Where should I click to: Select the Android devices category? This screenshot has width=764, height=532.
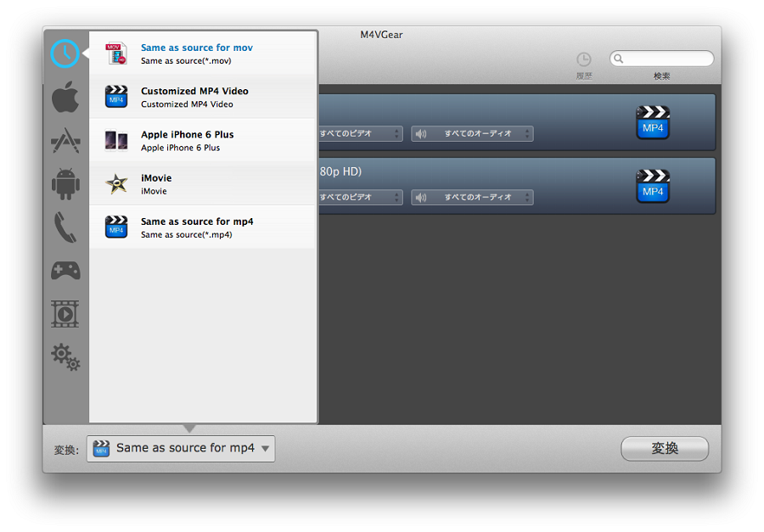pyautogui.click(x=65, y=183)
